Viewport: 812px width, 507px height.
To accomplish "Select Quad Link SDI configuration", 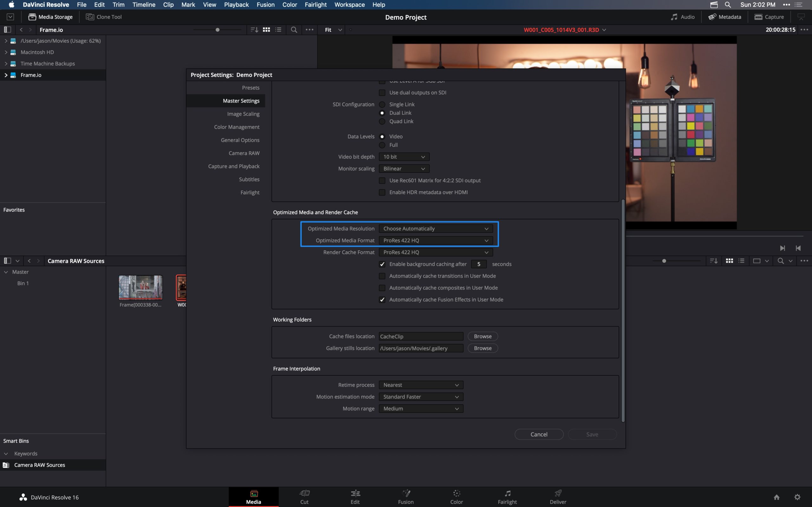I will click(x=382, y=121).
